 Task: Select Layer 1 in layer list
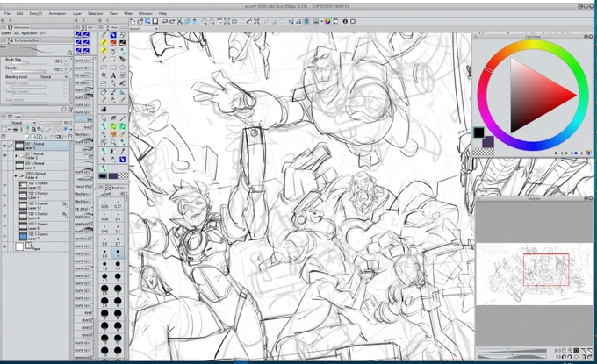pyautogui.click(x=42, y=166)
